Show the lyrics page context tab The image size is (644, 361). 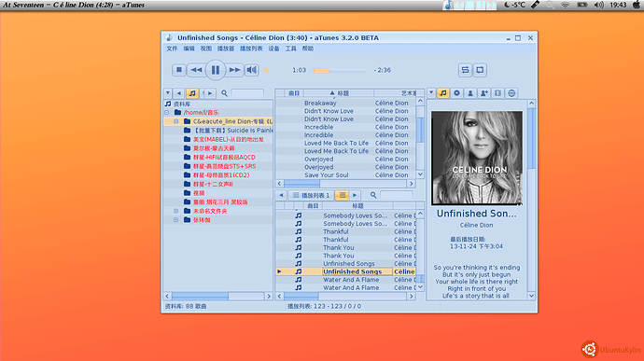[x=497, y=93]
